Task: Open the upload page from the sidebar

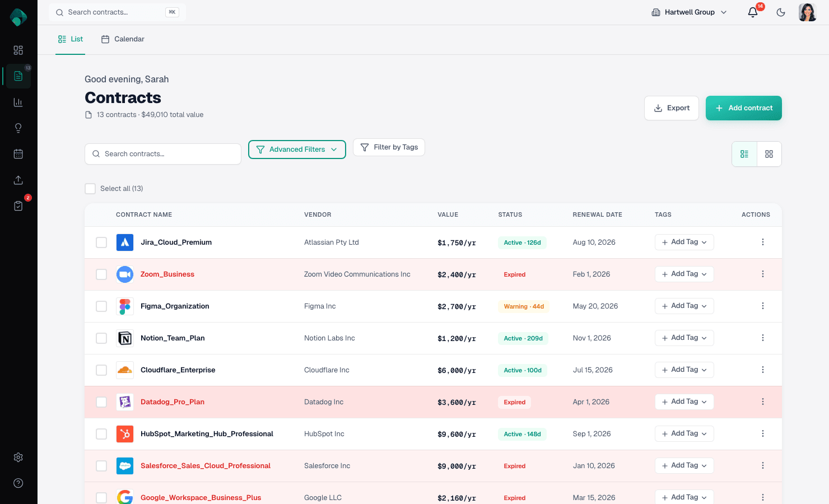Action: pyautogui.click(x=18, y=180)
